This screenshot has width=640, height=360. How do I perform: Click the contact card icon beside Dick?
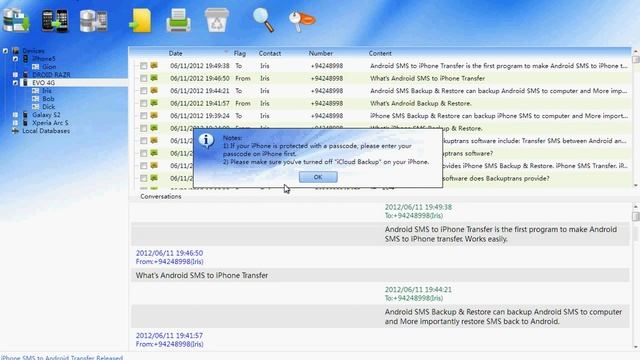click(36, 107)
